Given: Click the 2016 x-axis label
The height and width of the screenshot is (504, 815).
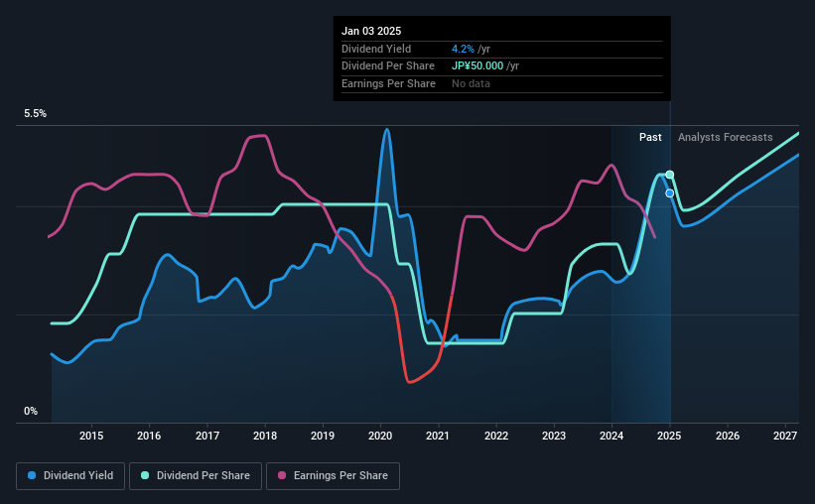Looking at the screenshot, I should [149, 436].
